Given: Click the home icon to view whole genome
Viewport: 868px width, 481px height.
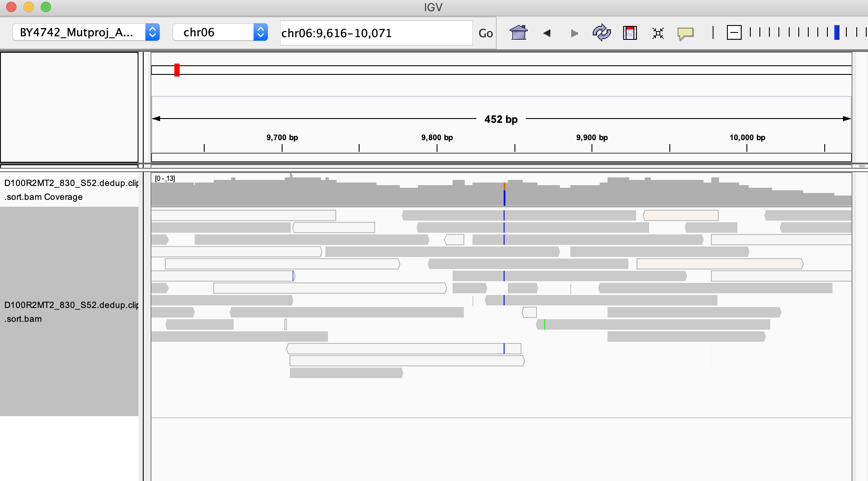Looking at the screenshot, I should [x=518, y=33].
